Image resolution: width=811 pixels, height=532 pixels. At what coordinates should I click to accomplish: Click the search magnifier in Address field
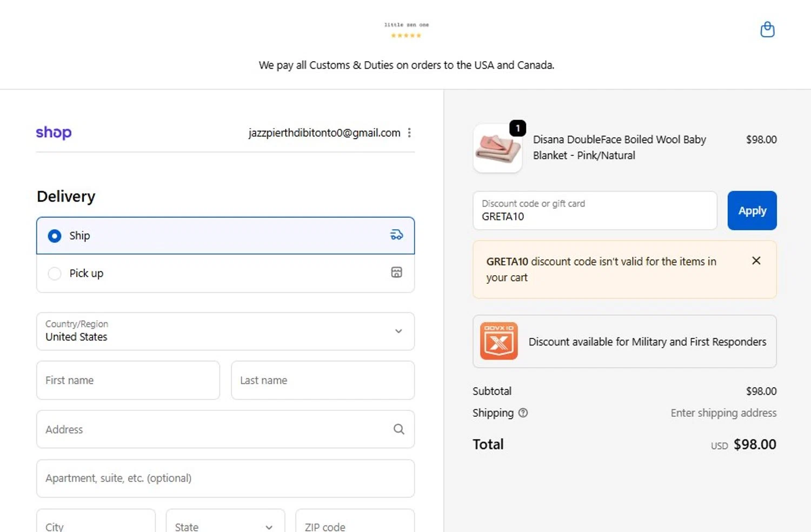(x=399, y=429)
